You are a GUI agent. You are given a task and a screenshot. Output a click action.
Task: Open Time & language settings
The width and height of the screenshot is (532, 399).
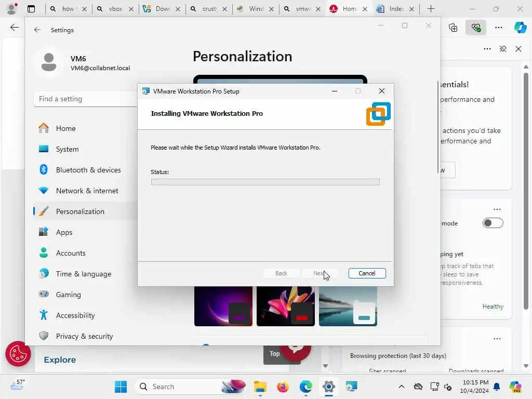pos(86,274)
